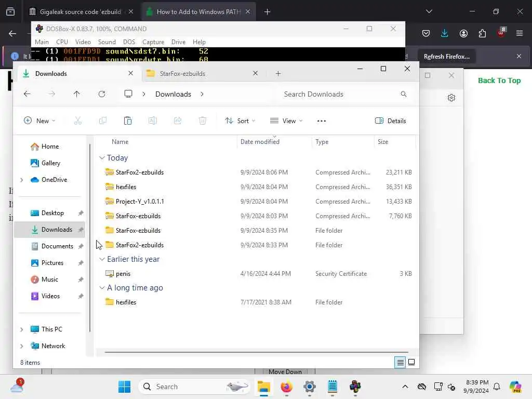Image resolution: width=532 pixels, height=399 pixels.
Task: Add a new File Explorer tab
Action: click(278, 74)
